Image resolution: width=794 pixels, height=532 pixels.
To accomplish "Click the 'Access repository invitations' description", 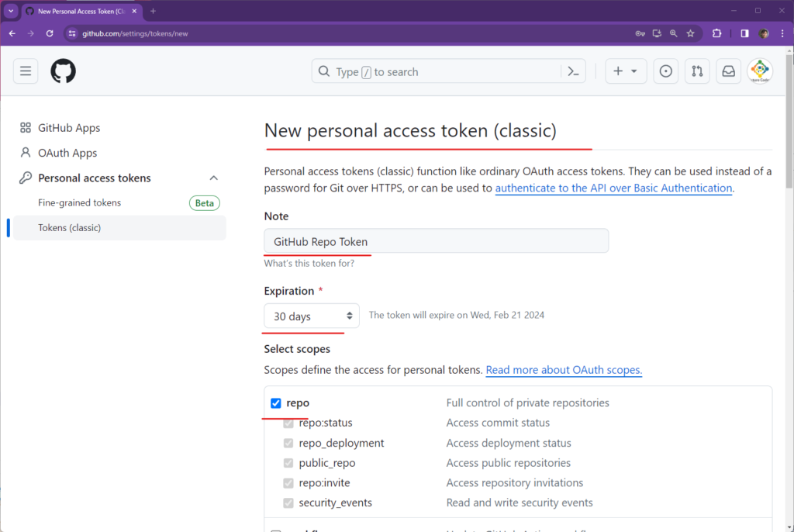I will pyautogui.click(x=515, y=482).
